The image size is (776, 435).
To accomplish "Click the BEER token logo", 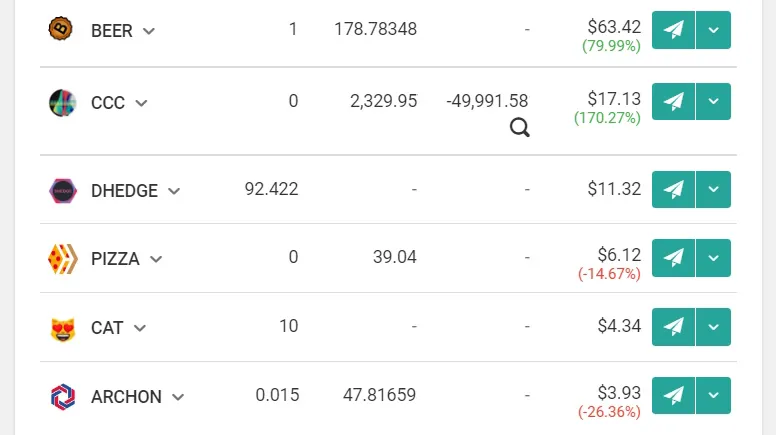I will pos(60,29).
